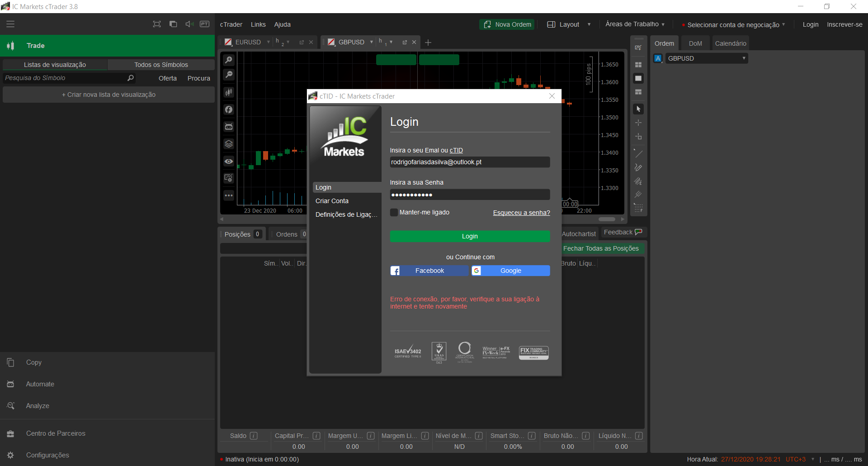
Task: Click the fullscreen layout icon in top bar
Action: click(157, 24)
